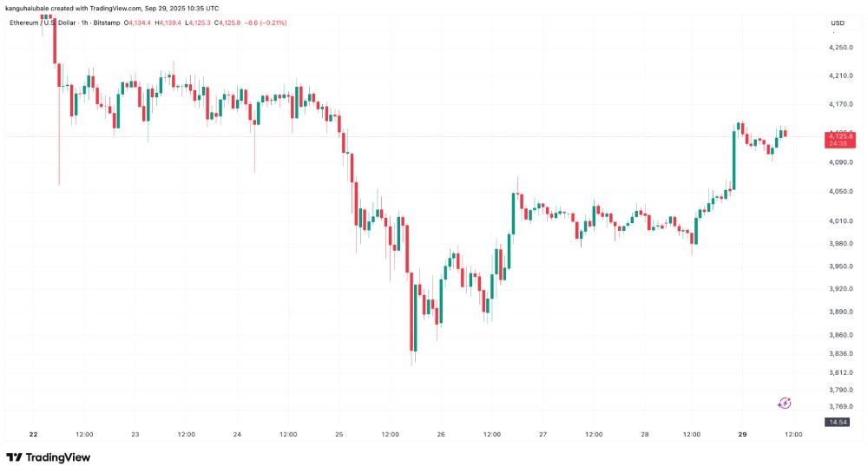This screenshot has height=473, width=868.
Task: Click the open price value O4,134.4
Action: (x=135, y=23)
